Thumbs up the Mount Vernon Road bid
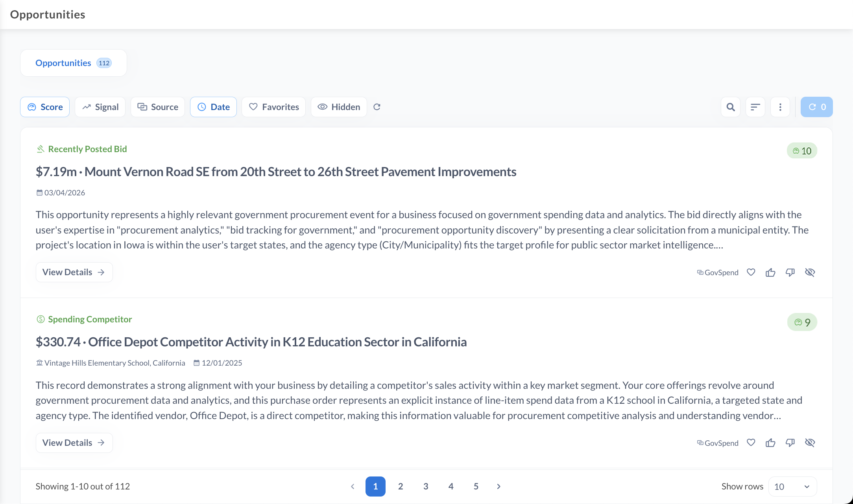 tap(770, 272)
